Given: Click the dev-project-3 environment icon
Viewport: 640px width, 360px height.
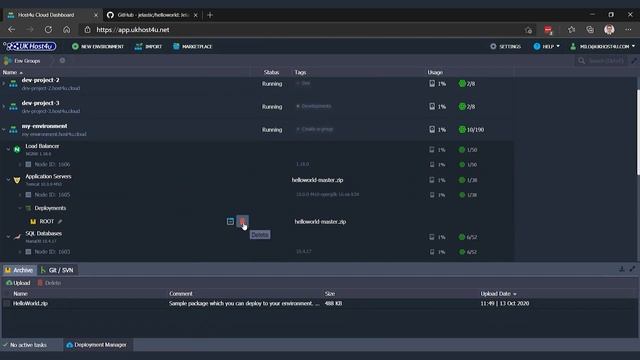Looking at the screenshot, I should [13, 107].
